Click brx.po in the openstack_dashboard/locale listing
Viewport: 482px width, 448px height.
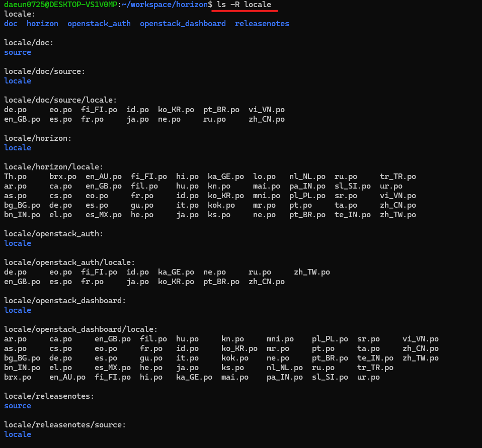click(x=18, y=377)
